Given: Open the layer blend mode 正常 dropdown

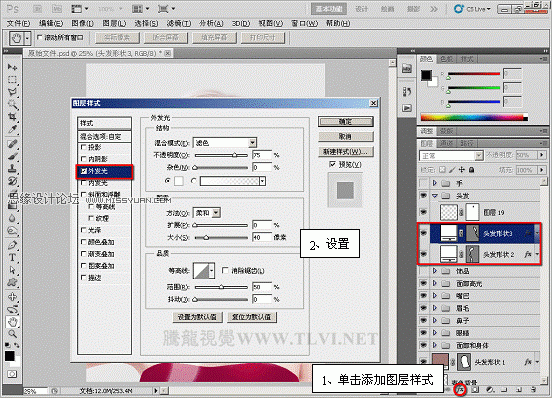Looking at the screenshot, I should [451, 155].
